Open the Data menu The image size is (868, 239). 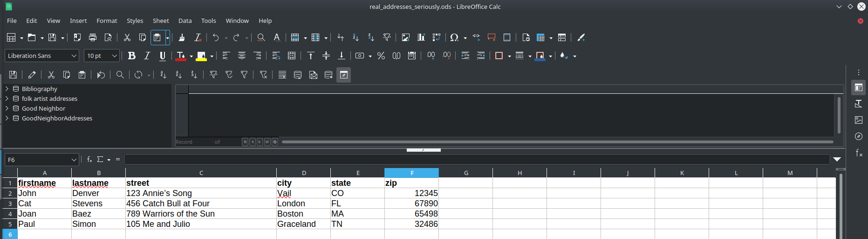[185, 21]
